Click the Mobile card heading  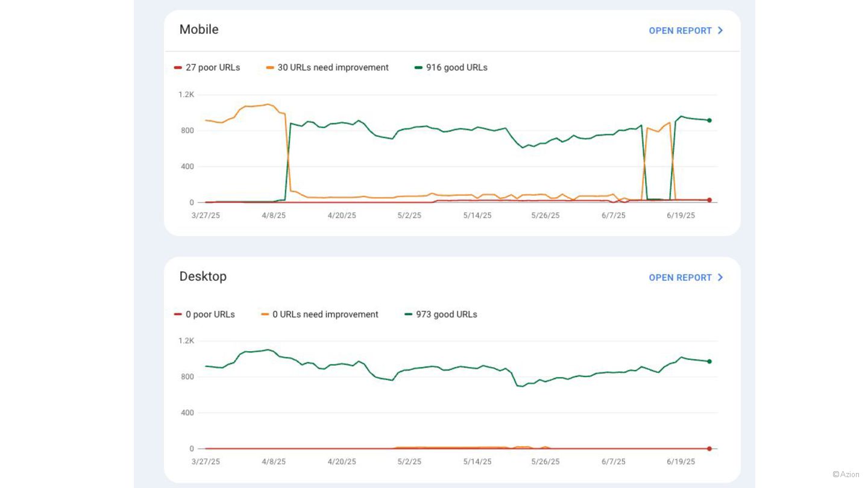pos(199,30)
